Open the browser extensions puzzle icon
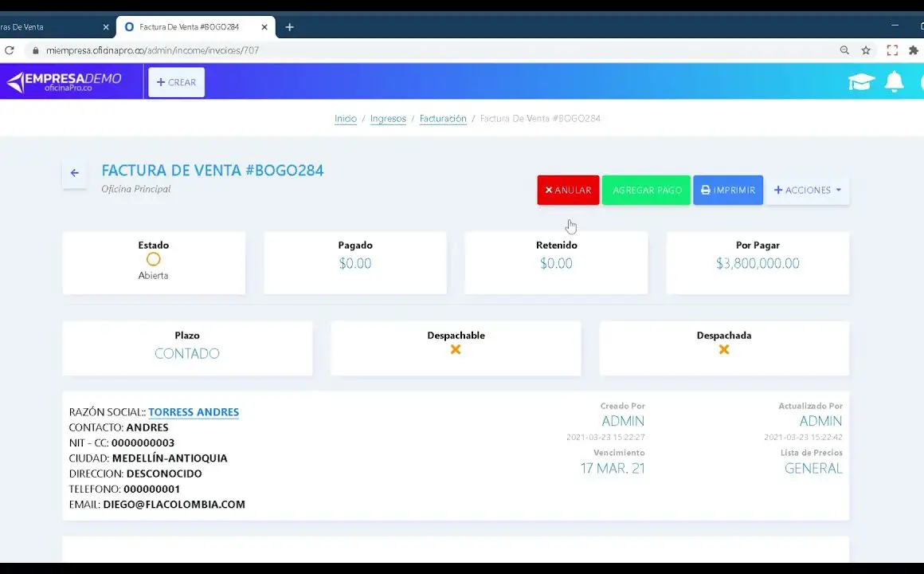924x574 pixels. pyautogui.click(x=914, y=50)
